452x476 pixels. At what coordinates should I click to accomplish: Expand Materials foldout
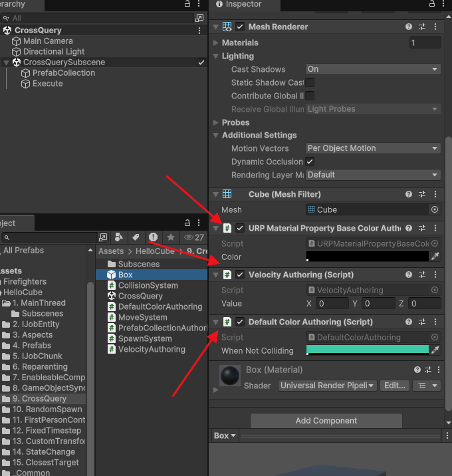pos(216,43)
